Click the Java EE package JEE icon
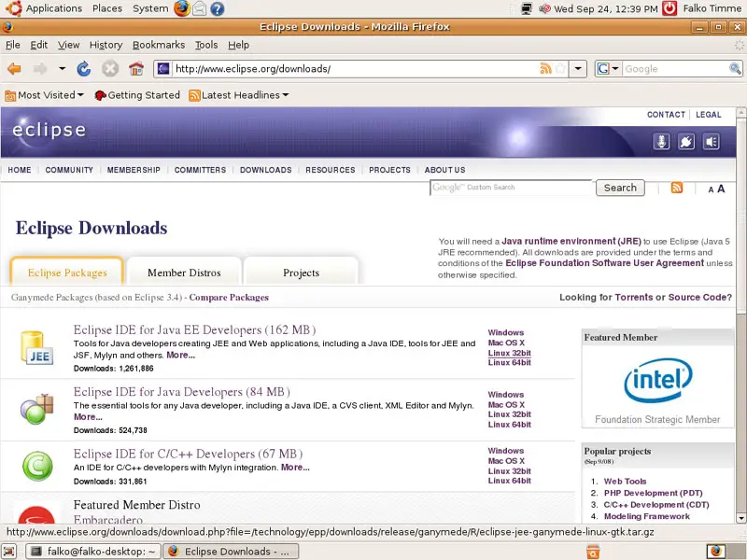 click(36, 347)
